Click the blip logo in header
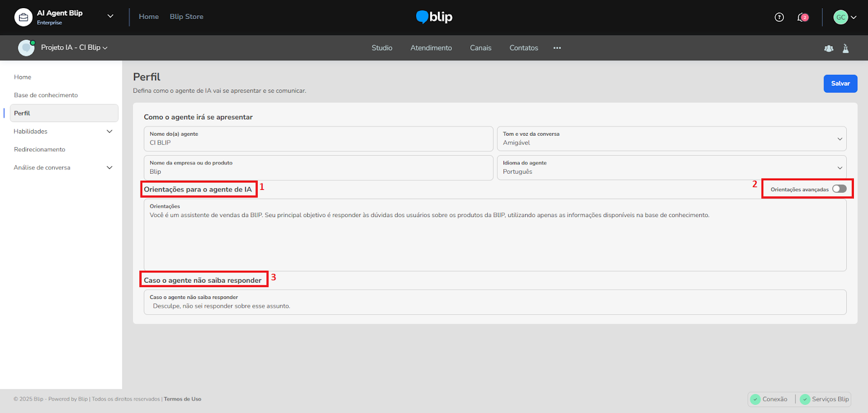Image resolution: width=868 pixels, height=413 pixels. tap(434, 17)
